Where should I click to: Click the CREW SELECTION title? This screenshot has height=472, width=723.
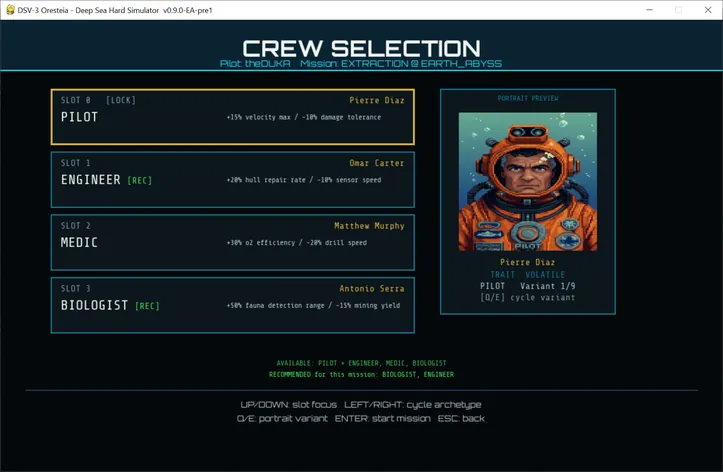362,48
